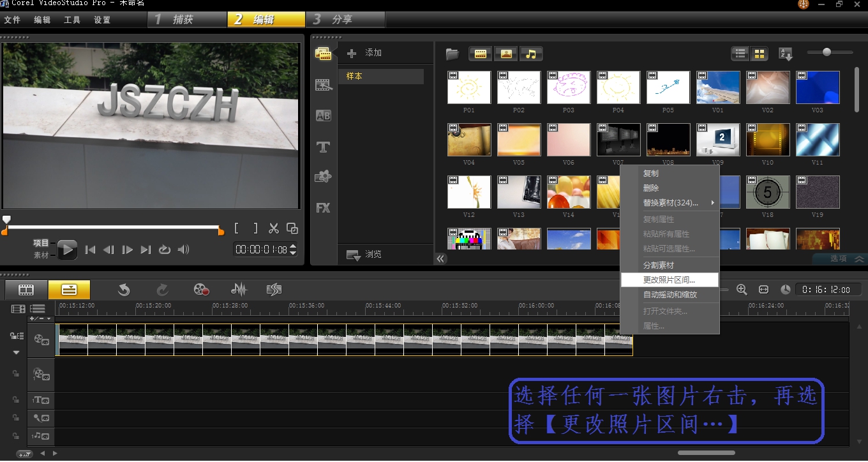Choose 自动摇动和缩放 from context menu

coord(670,295)
